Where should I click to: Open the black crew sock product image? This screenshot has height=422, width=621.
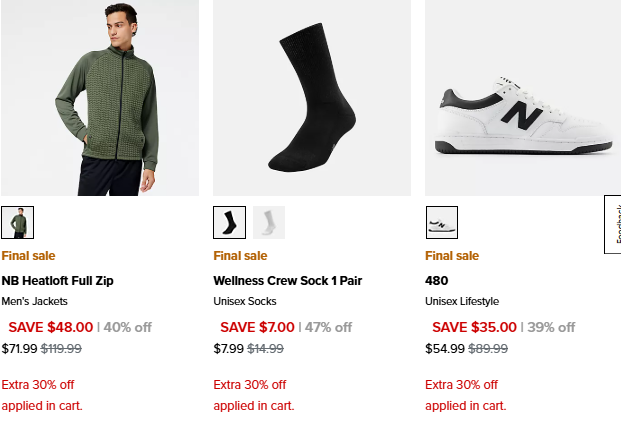311,98
